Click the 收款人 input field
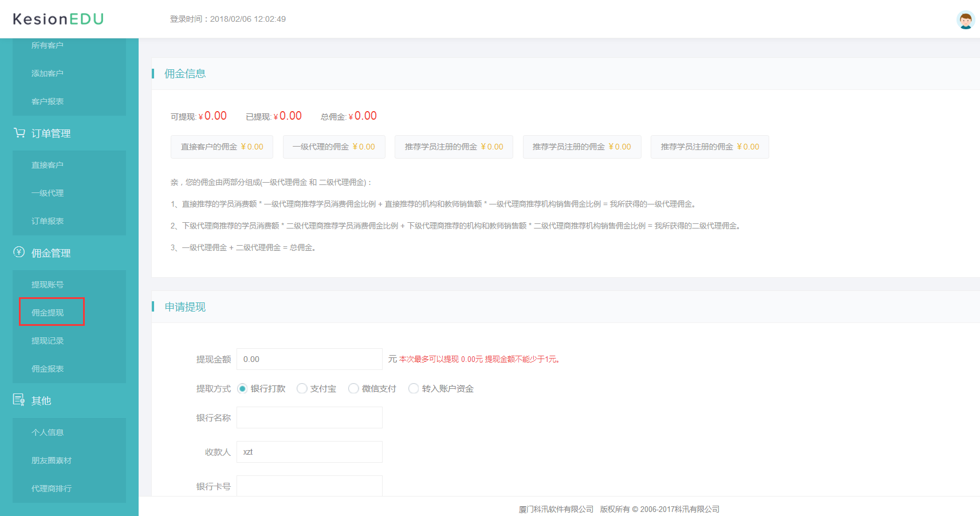 click(309, 452)
